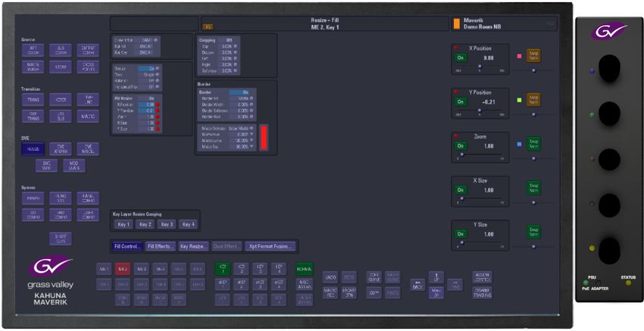Click the BACK arrow button
Viewport: 644px width, 331px height.
pos(417,285)
